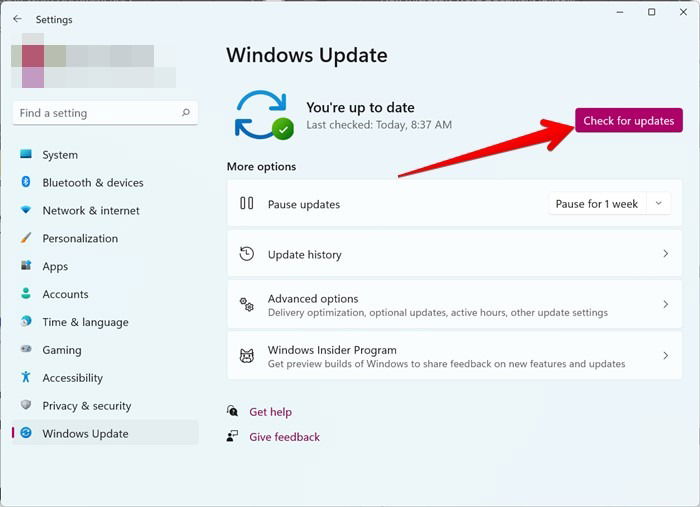Image resolution: width=700 pixels, height=507 pixels.
Task: Click the Get help headset icon
Action: tap(233, 411)
